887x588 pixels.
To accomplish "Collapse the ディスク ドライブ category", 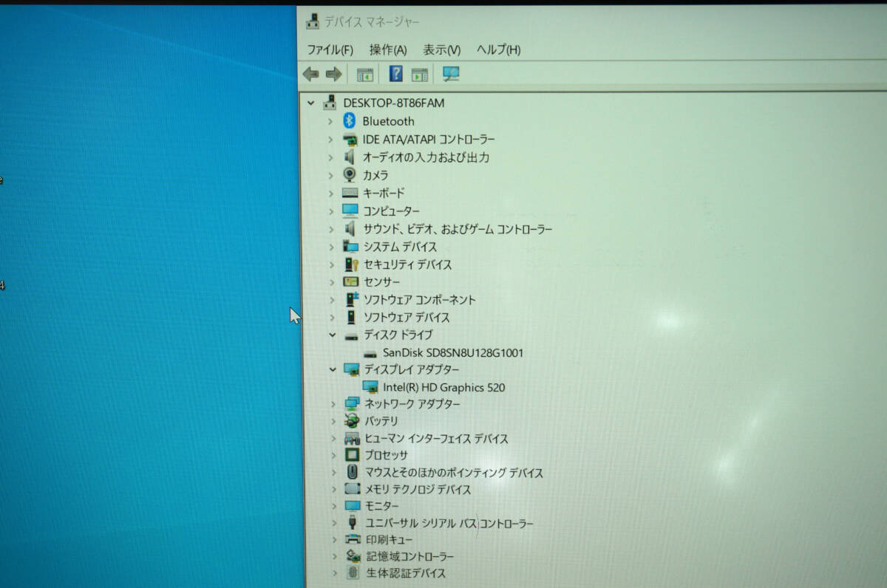I will click(332, 335).
